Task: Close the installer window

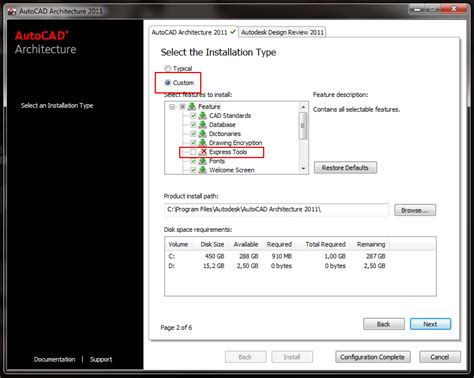Action: click(x=454, y=9)
